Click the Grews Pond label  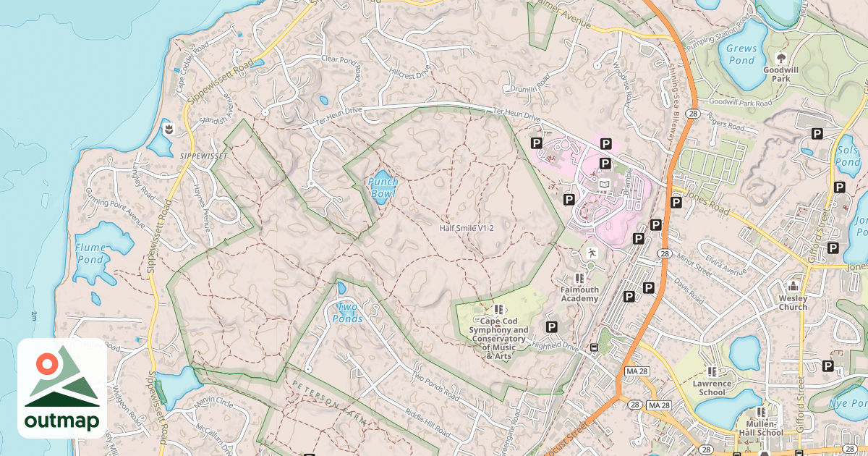tap(741, 54)
